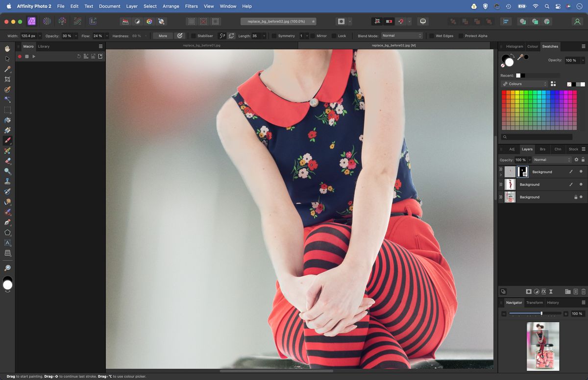Switch to the Eraser tool

[x=7, y=161]
